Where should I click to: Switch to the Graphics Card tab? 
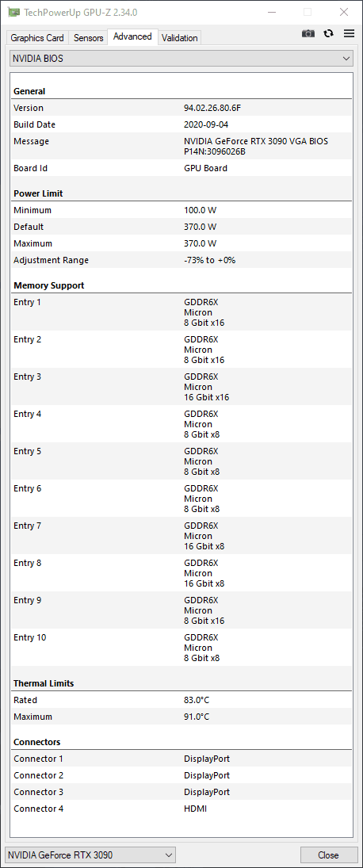(x=37, y=37)
